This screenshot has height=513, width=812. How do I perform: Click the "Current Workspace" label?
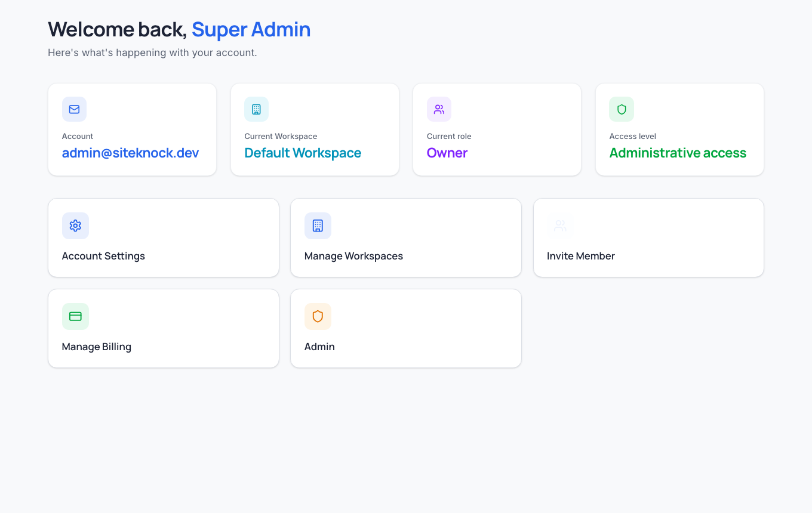281,136
